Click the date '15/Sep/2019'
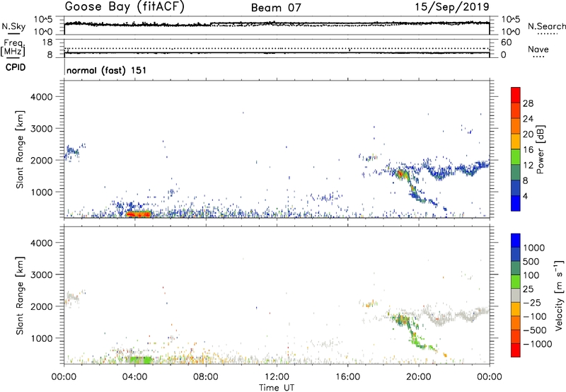This screenshot has height=392, width=566. (x=452, y=7)
